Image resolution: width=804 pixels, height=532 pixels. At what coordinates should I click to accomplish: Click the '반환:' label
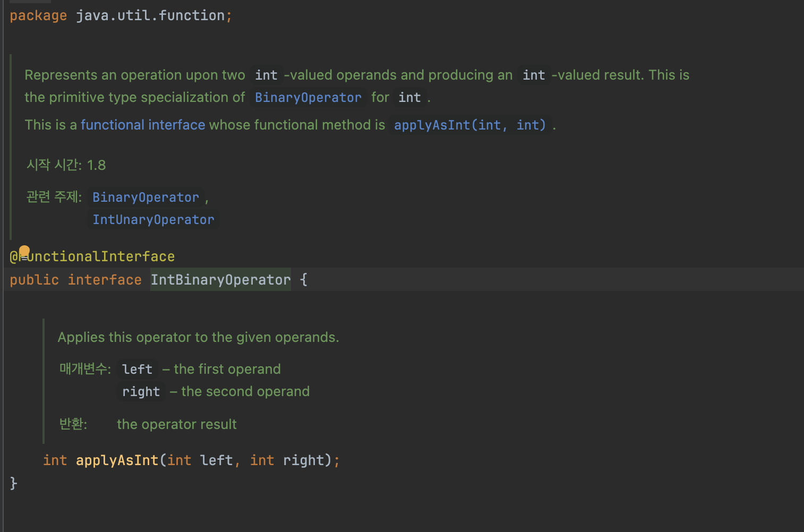coord(73,424)
